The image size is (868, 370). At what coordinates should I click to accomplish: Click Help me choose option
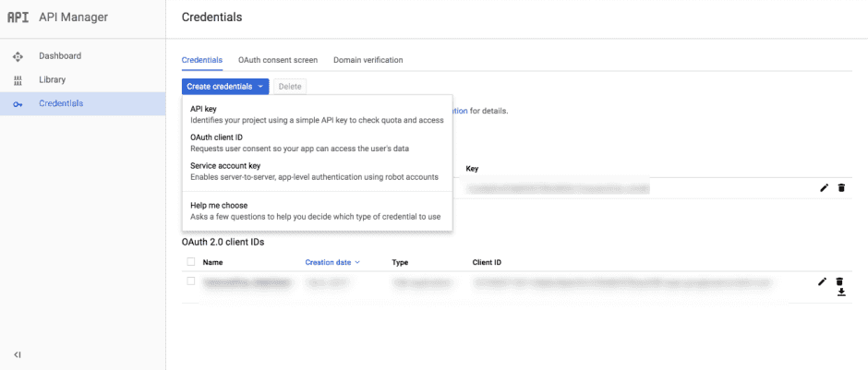point(219,205)
